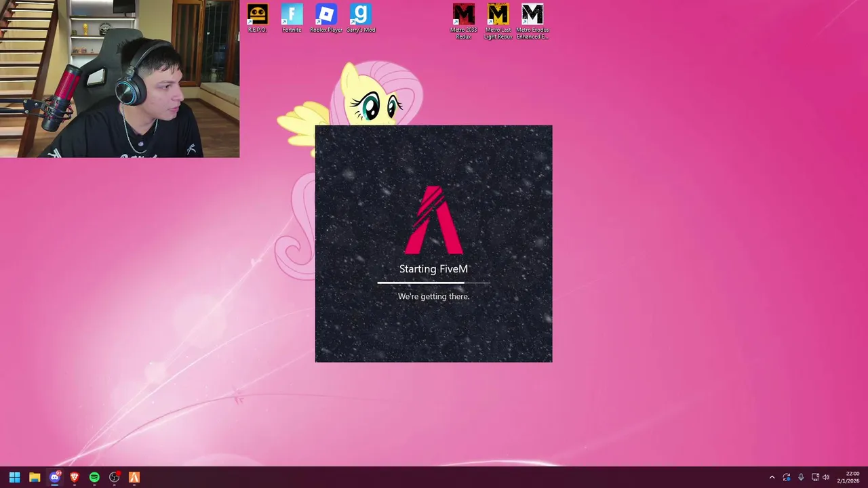Open the network status tray icon
Screen dimensions: 868x488
(x=815, y=477)
